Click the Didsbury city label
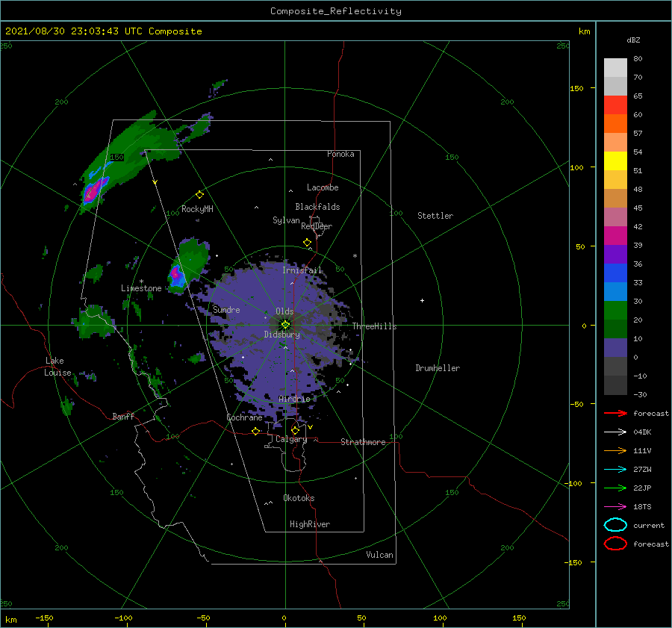This screenshot has width=672, height=628. click(281, 335)
